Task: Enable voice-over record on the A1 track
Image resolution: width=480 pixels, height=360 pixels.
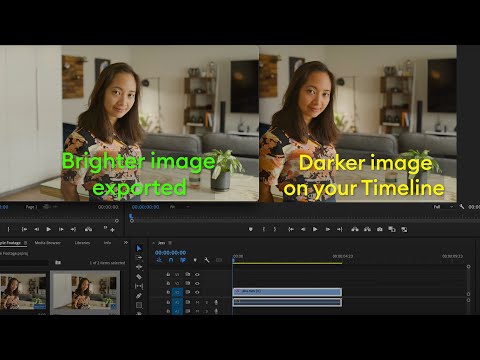Action: point(216,302)
